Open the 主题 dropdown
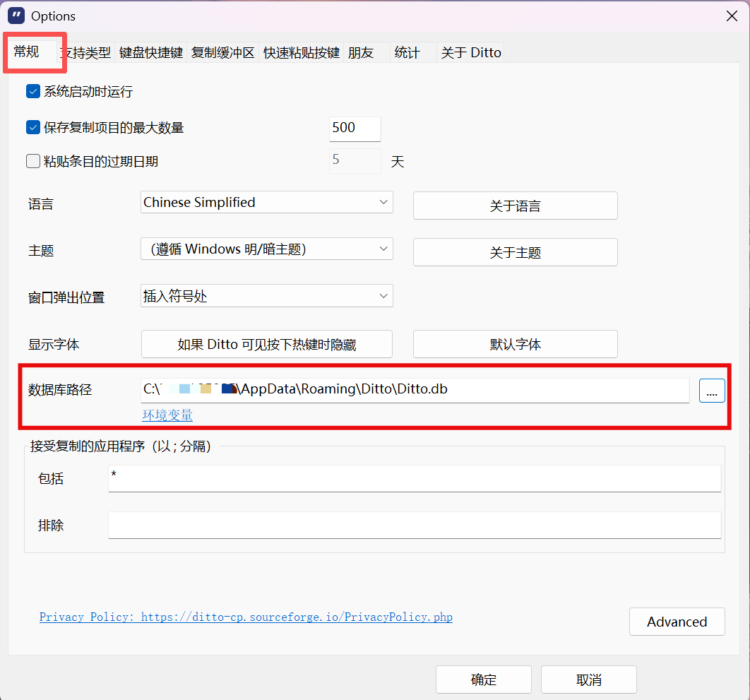This screenshot has height=700, width=750. [x=267, y=249]
